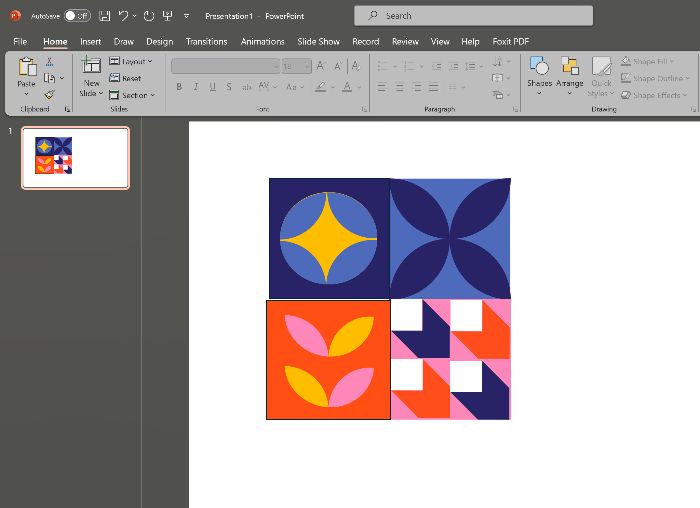Switch to the Design tab
Screen dimensions: 700x508
(x=159, y=42)
